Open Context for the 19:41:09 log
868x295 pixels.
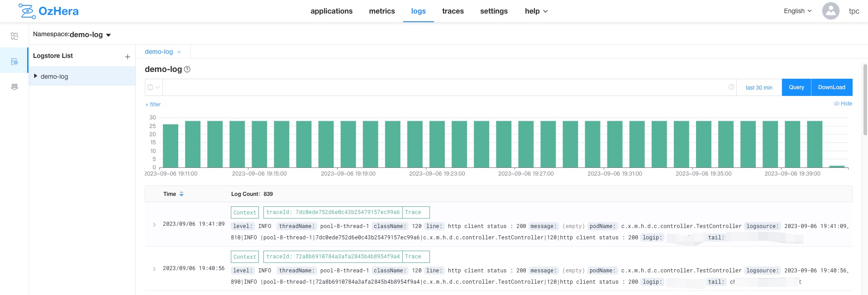coord(245,212)
